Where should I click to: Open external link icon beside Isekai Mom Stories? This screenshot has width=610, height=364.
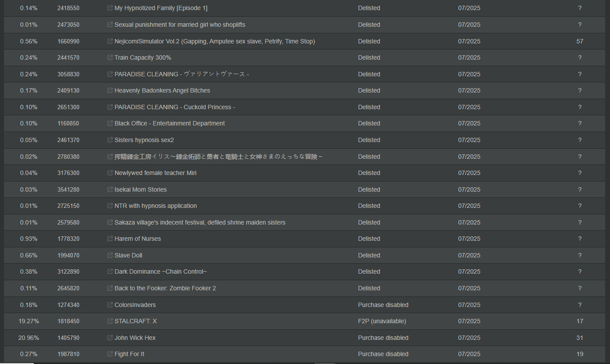pyautogui.click(x=110, y=189)
